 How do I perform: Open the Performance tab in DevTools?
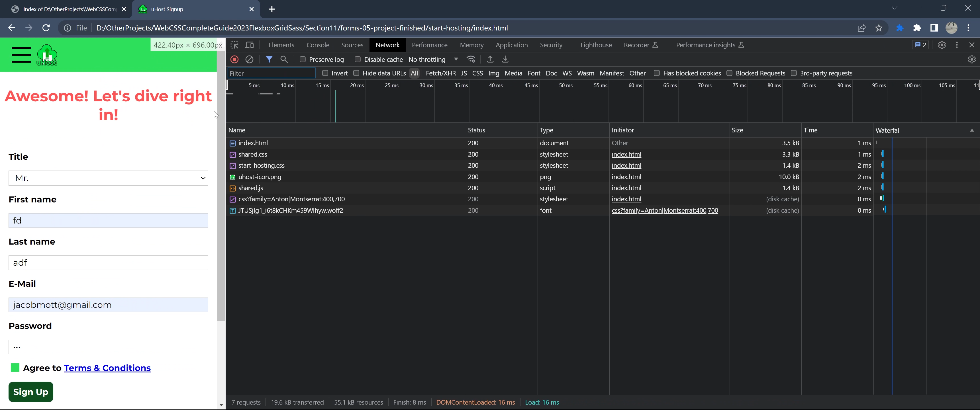click(x=430, y=45)
